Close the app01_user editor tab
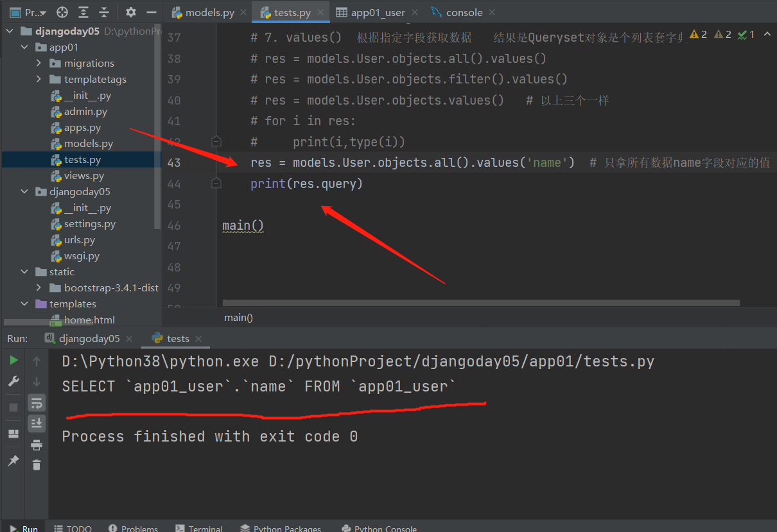This screenshot has height=532, width=777. coord(414,13)
